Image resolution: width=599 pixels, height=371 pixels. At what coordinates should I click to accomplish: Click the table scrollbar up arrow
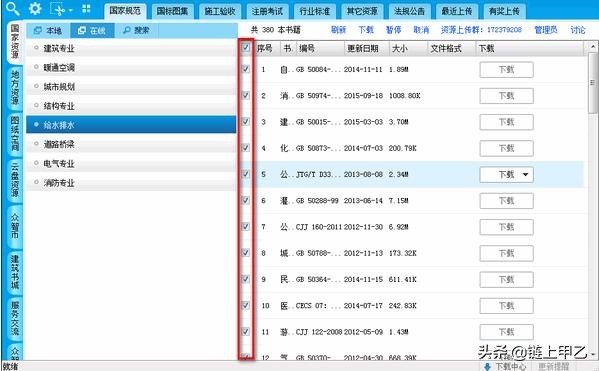[593, 46]
